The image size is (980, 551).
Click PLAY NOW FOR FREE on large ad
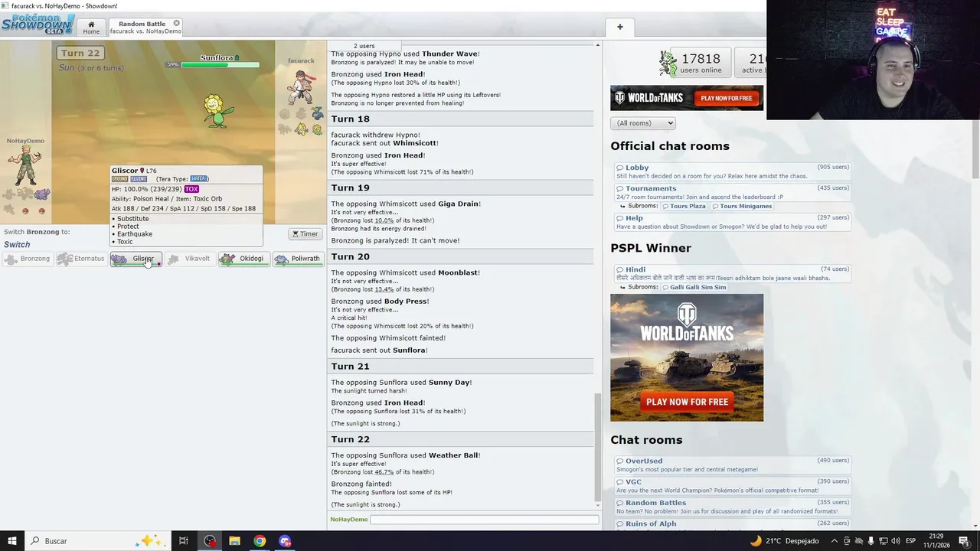(x=687, y=402)
